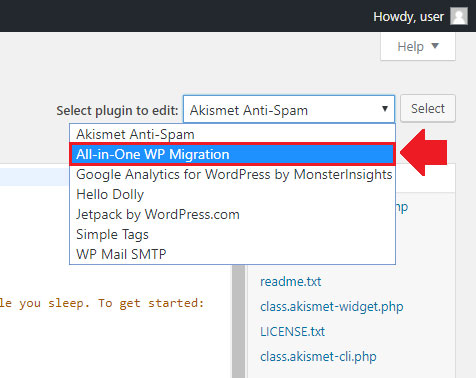Viewport: 476px width, 378px height.
Task: Select Google Analytics for WordPress by MonsterInsights
Action: point(232,174)
